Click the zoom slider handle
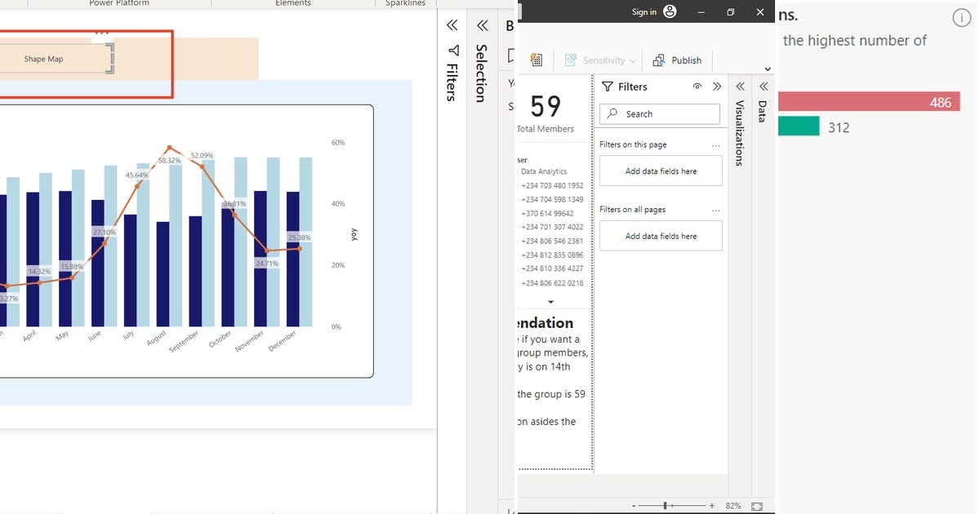Screen dimensions: 980x514 click(666, 506)
